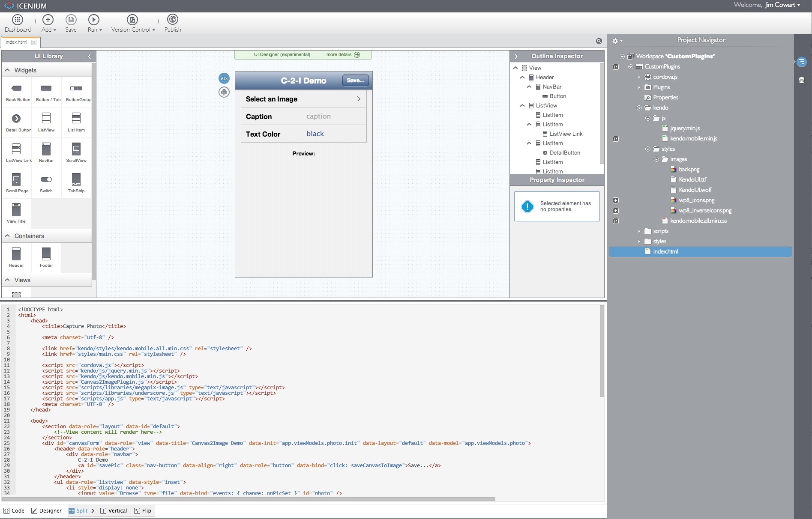Image resolution: width=812 pixels, height=519 pixels.
Task: Select the index.html editor tab
Action: click(x=16, y=42)
